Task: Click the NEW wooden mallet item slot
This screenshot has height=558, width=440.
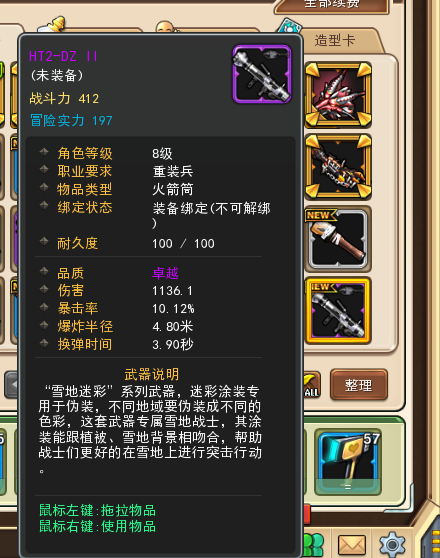Action: point(338,239)
